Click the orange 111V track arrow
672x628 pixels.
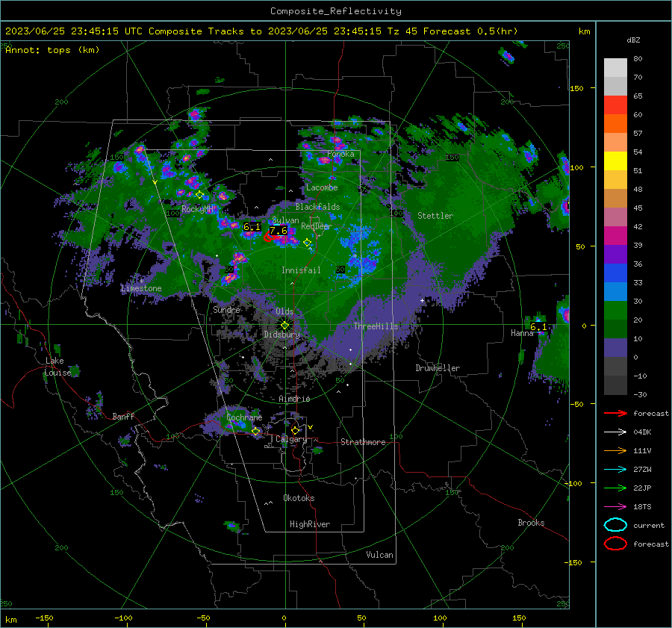point(615,450)
